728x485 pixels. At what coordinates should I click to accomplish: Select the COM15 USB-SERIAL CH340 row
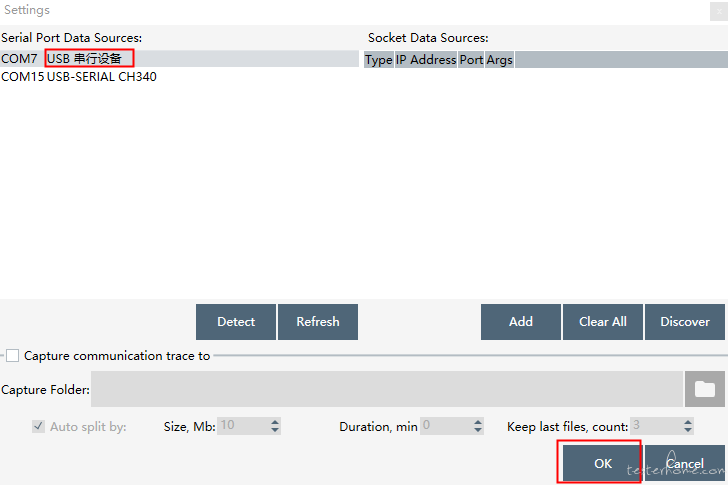click(179, 77)
